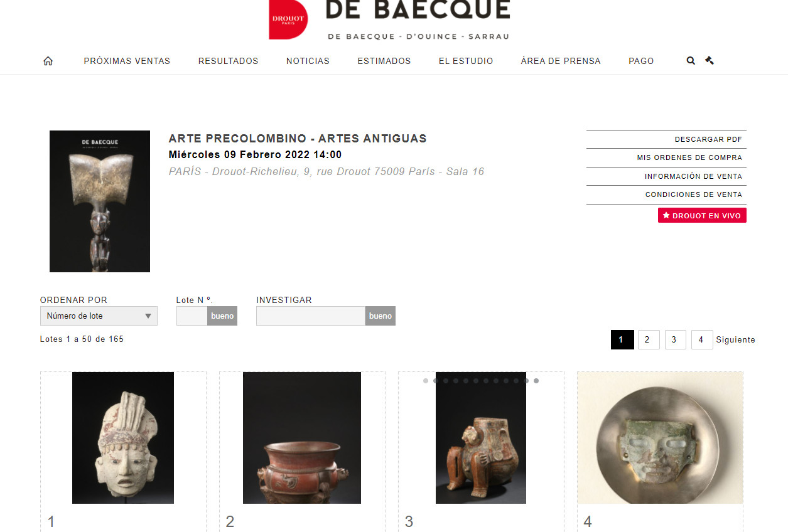788x532 pixels.
Task: Open lot 4 green mask thumbnail
Action: [x=660, y=438]
